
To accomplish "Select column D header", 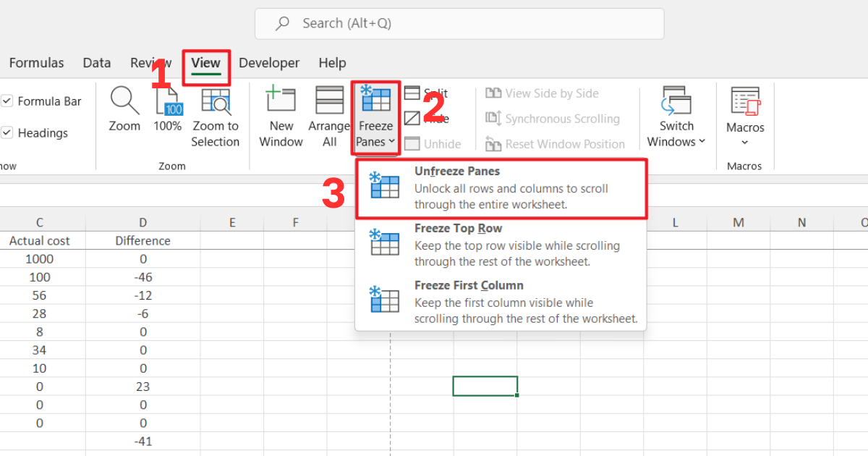I will [x=142, y=223].
